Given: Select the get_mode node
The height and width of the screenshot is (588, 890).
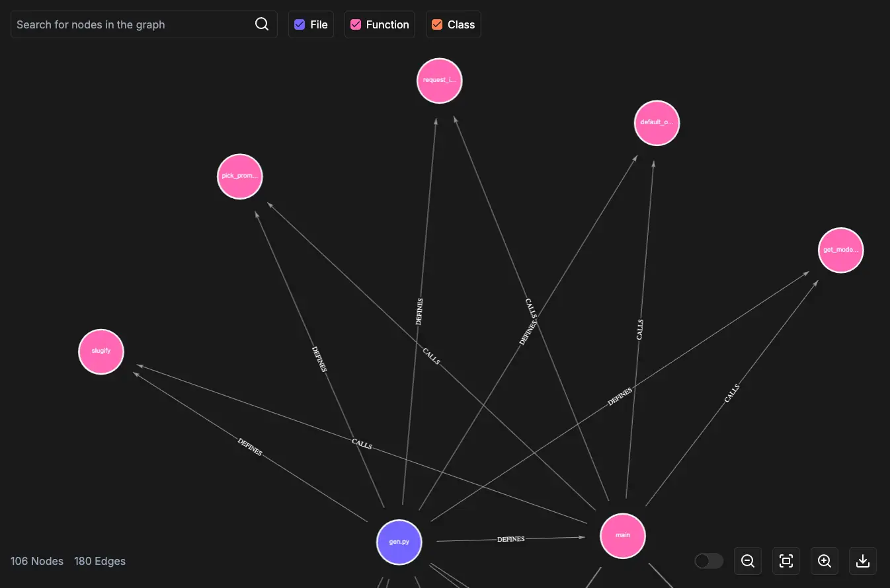Looking at the screenshot, I should 840,250.
